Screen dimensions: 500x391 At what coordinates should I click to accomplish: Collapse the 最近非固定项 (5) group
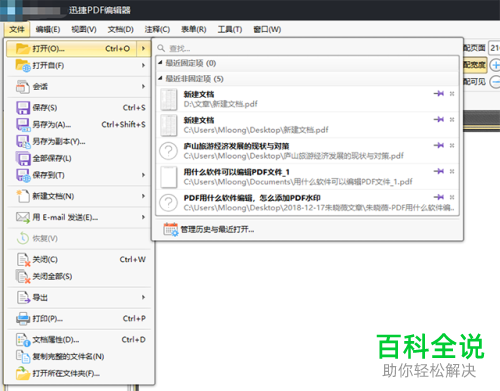tap(160, 78)
